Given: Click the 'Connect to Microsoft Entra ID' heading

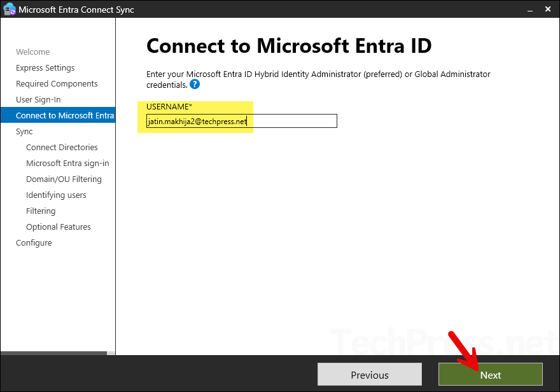Looking at the screenshot, I should [289, 46].
